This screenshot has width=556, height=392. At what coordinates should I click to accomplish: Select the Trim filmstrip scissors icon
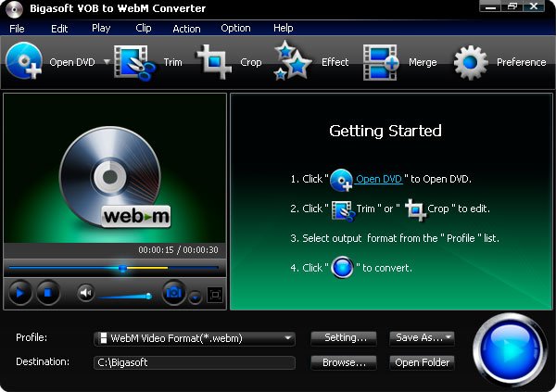pyautogui.click(x=134, y=62)
